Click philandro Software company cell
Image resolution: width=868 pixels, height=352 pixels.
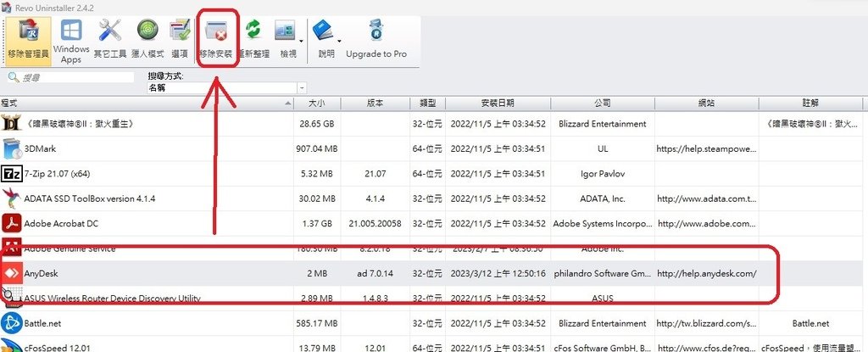click(x=603, y=273)
